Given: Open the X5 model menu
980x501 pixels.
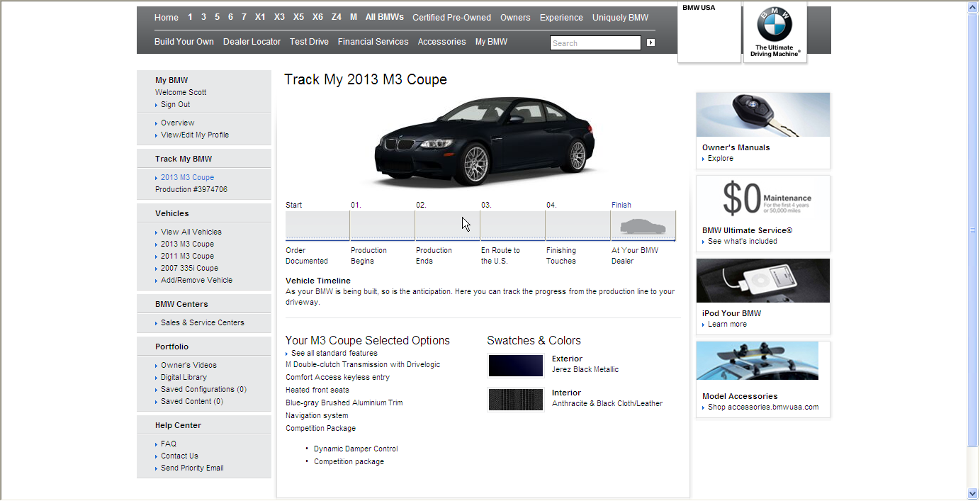Looking at the screenshot, I should tap(298, 17).
